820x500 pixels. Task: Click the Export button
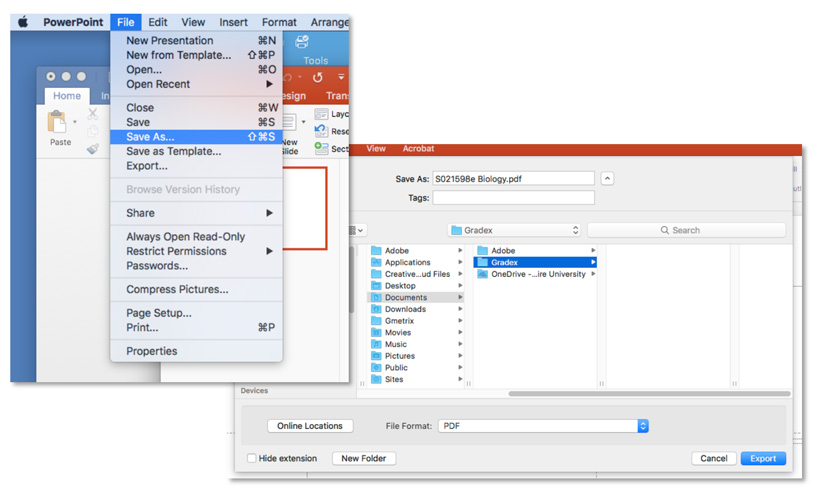point(762,458)
